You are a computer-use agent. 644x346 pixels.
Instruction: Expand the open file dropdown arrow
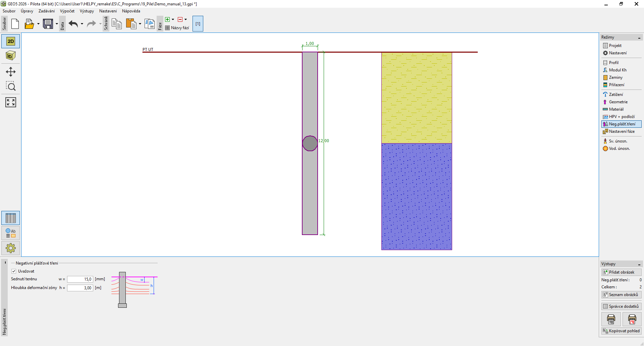(38, 24)
